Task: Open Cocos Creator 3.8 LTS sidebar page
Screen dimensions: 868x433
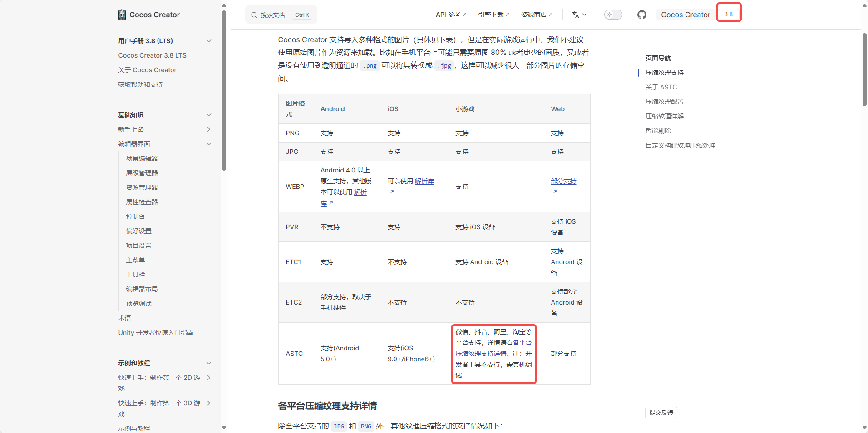Action: [153, 55]
